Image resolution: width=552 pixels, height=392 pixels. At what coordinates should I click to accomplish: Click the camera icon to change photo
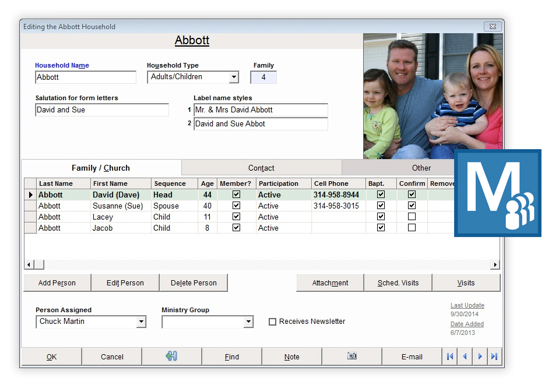tap(352, 356)
